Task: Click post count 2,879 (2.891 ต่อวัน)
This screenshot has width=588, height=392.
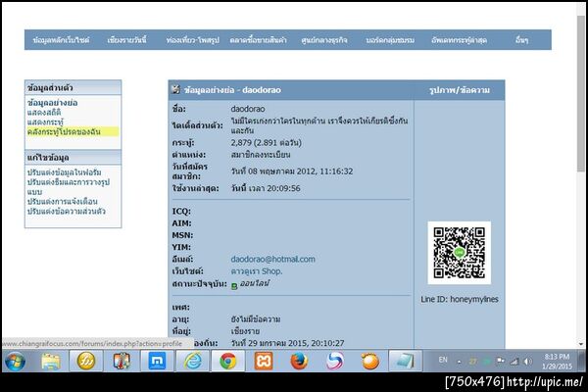Action: click(267, 143)
